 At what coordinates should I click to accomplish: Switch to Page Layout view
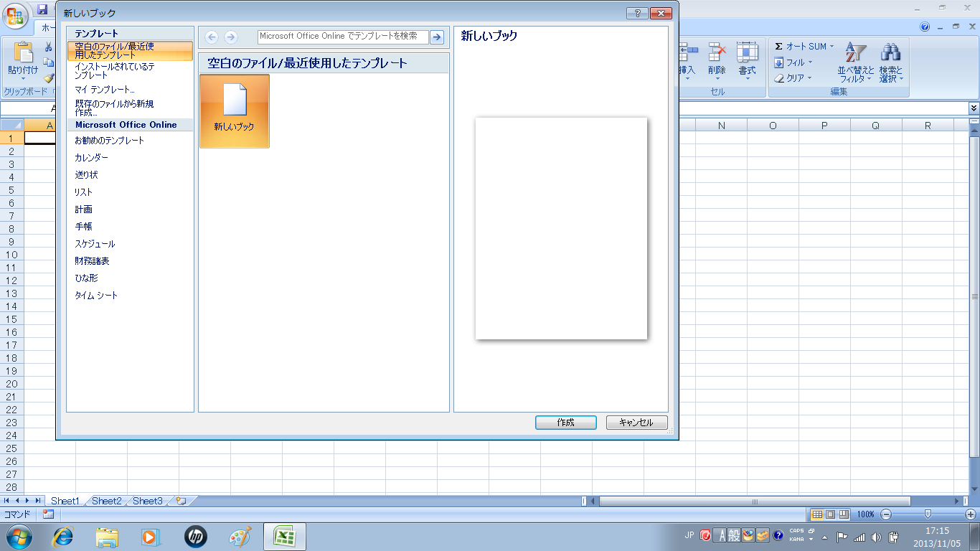point(830,514)
